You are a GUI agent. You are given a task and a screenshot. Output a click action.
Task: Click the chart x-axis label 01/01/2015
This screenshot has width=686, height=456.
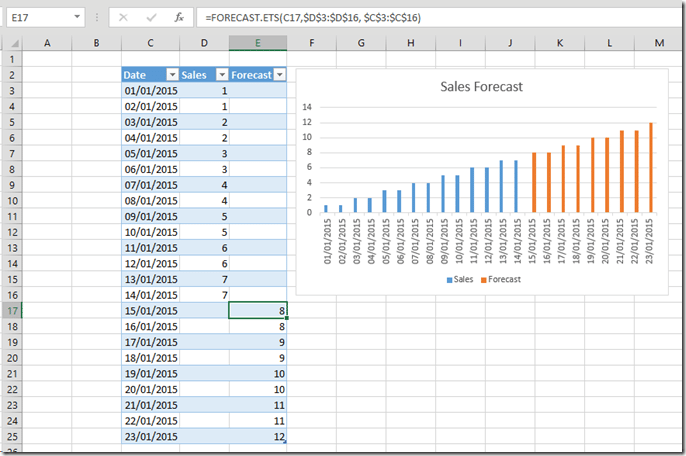click(x=327, y=241)
